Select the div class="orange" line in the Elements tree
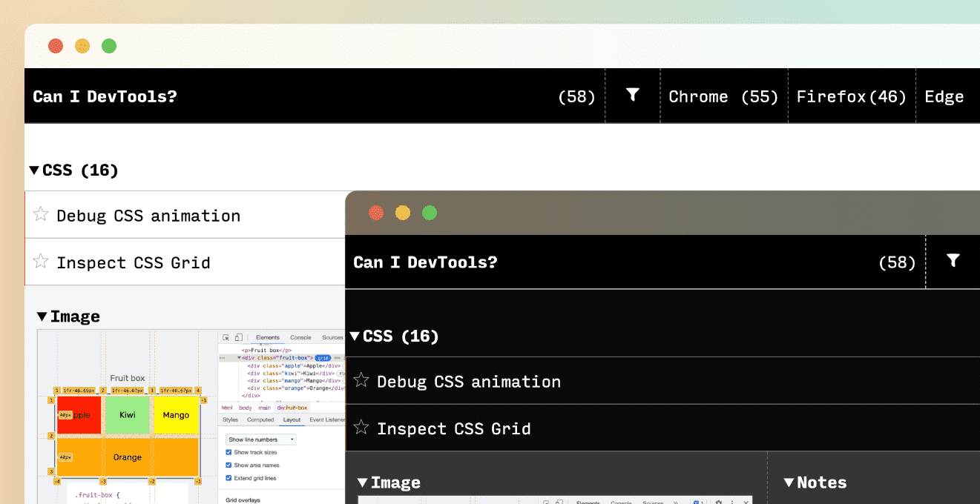This screenshot has height=504, width=980. pyautogui.click(x=296, y=388)
